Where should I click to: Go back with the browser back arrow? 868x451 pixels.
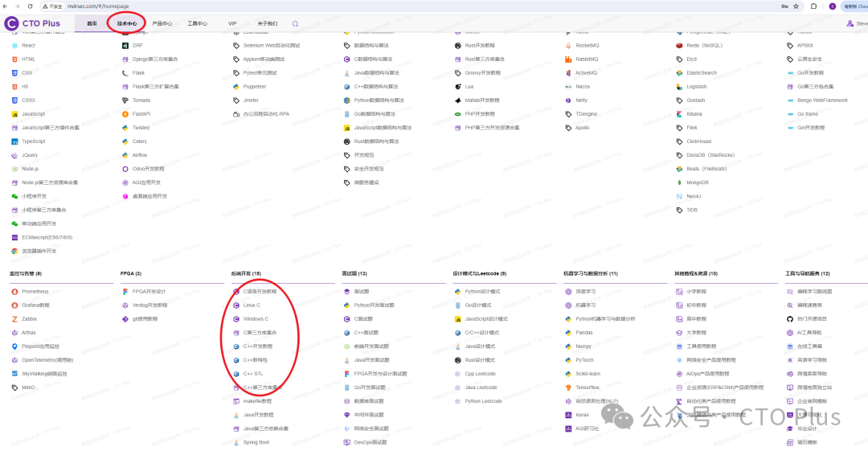[x=6, y=6]
